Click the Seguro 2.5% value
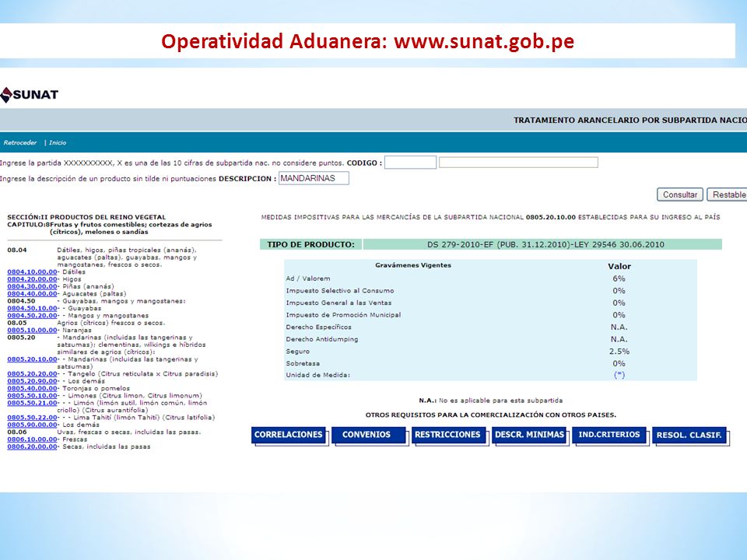This screenshot has width=747, height=560. point(619,352)
